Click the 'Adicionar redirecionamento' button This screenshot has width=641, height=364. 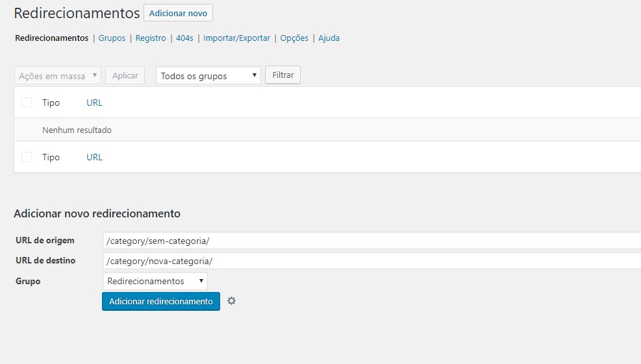160,301
